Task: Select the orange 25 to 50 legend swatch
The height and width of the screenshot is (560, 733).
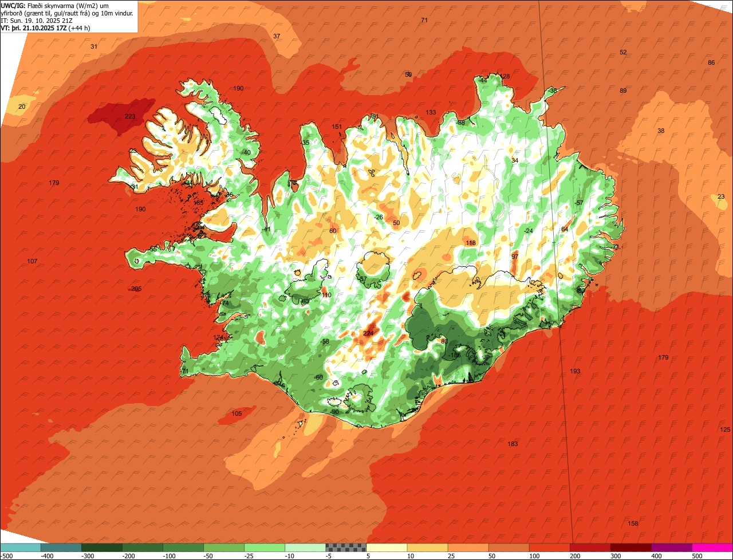Action: (468, 547)
